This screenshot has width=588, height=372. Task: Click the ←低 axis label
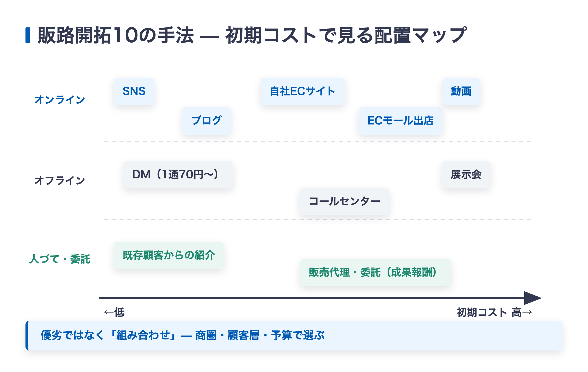pyautogui.click(x=114, y=313)
